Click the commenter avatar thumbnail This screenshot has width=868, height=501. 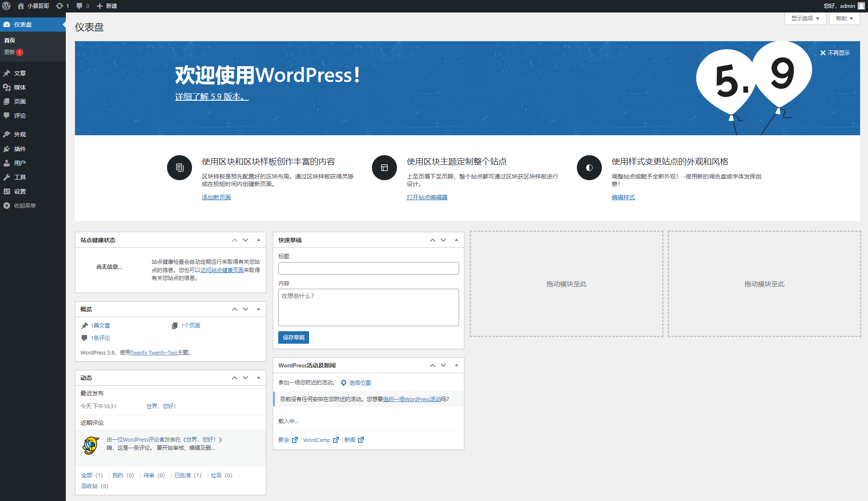90,445
